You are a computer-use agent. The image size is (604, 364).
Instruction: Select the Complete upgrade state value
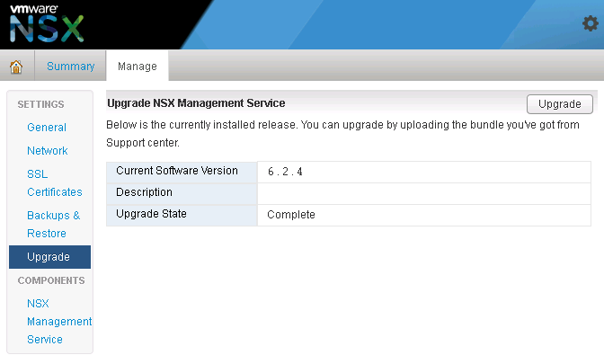[291, 215]
